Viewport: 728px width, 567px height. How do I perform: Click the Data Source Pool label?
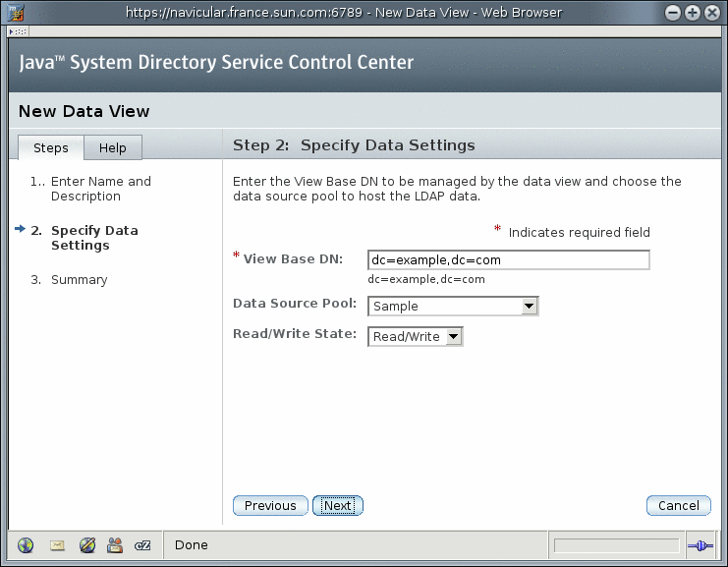[295, 303]
